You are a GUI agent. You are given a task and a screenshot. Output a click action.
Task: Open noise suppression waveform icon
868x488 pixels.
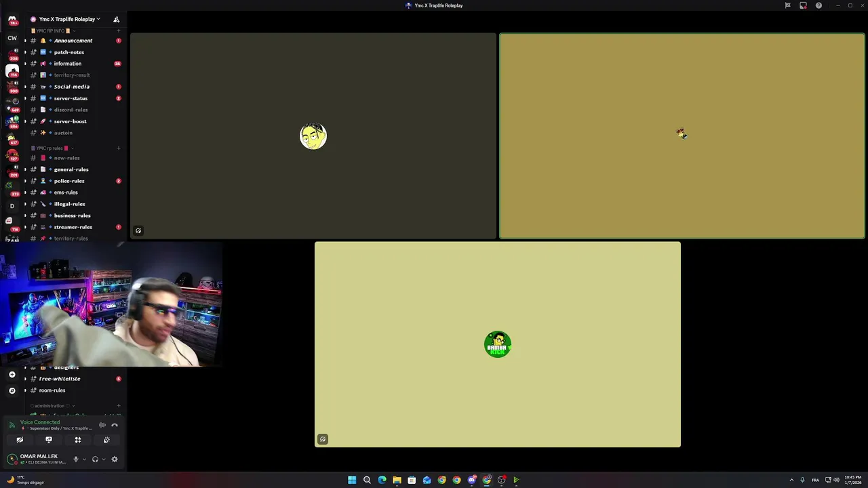tap(102, 425)
